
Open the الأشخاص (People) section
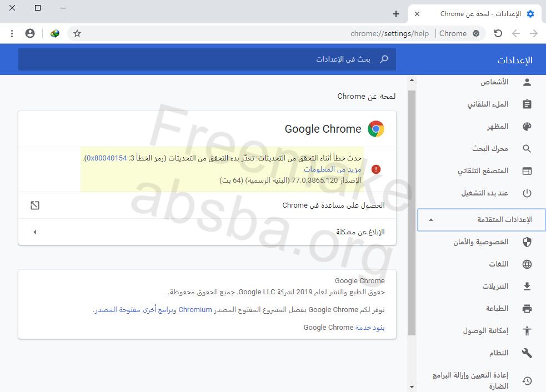click(494, 82)
